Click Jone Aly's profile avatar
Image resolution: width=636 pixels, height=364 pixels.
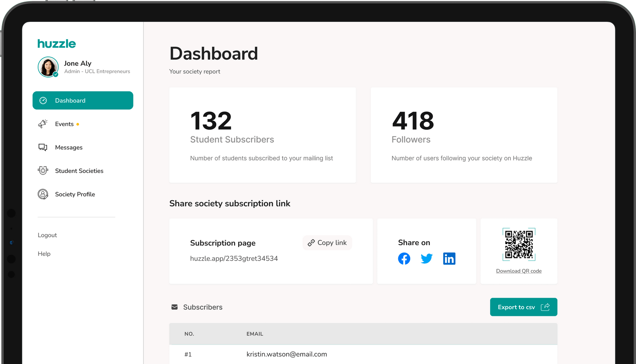click(x=48, y=67)
